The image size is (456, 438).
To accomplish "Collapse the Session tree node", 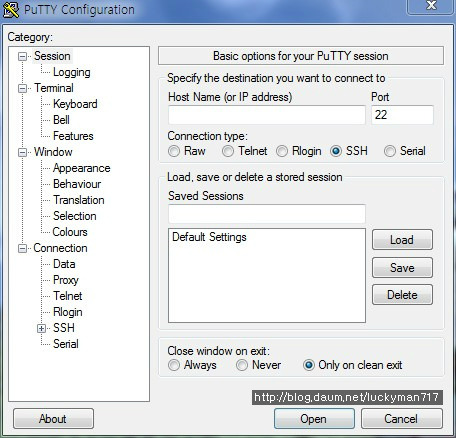I will click(x=22, y=56).
